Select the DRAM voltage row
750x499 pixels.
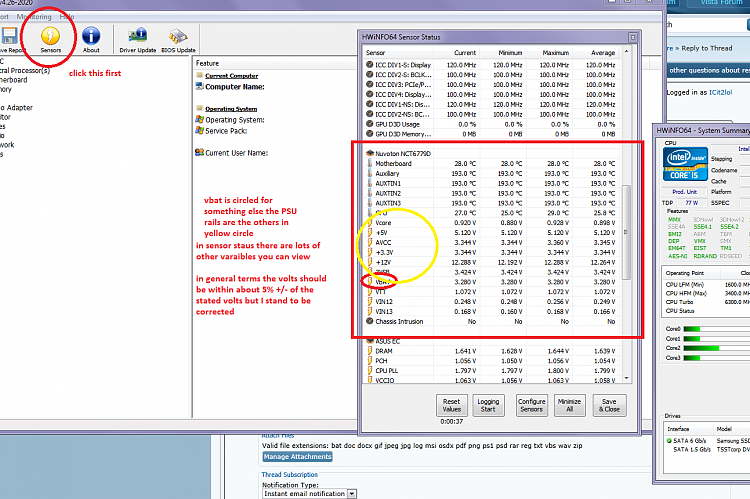(x=493, y=351)
